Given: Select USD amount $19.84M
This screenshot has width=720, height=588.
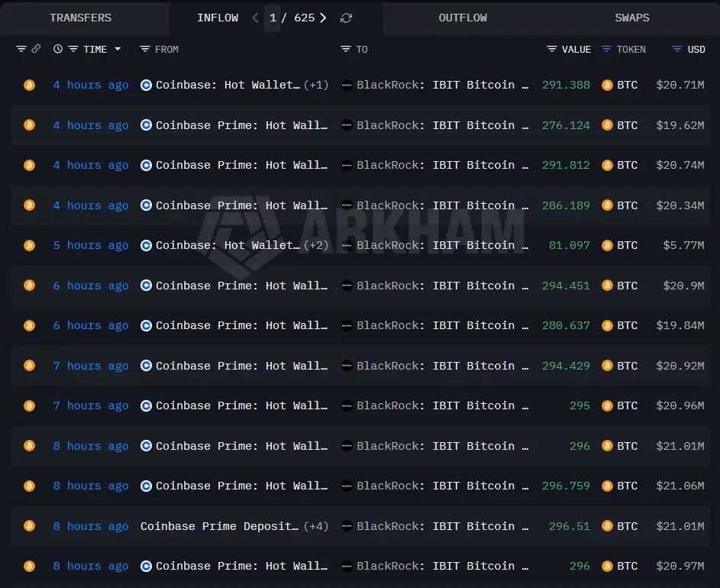Looking at the screenshot, I should tap(680, 325).
